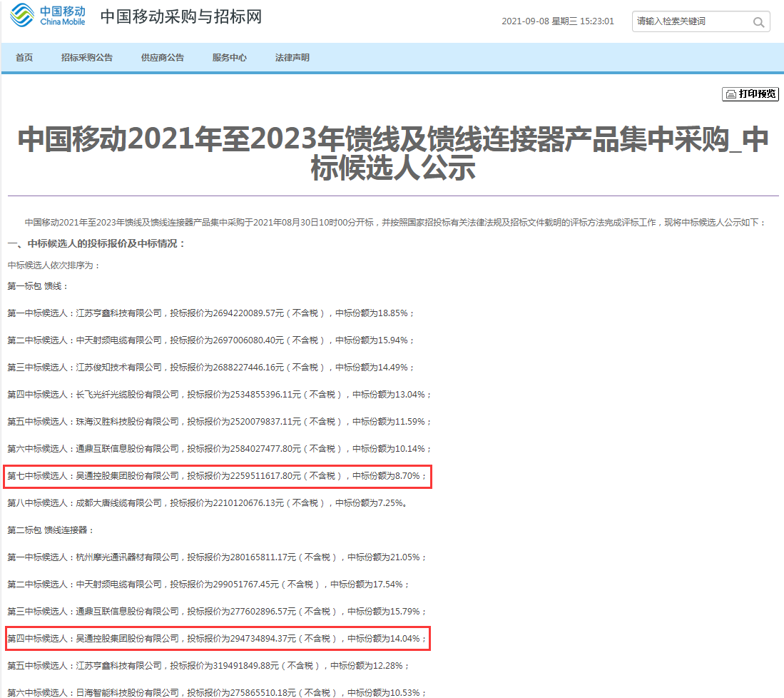The height and width of the screenshot is (698, 784).
Task: Open the 招标采购公告 menu item
Action: point(87,58)
